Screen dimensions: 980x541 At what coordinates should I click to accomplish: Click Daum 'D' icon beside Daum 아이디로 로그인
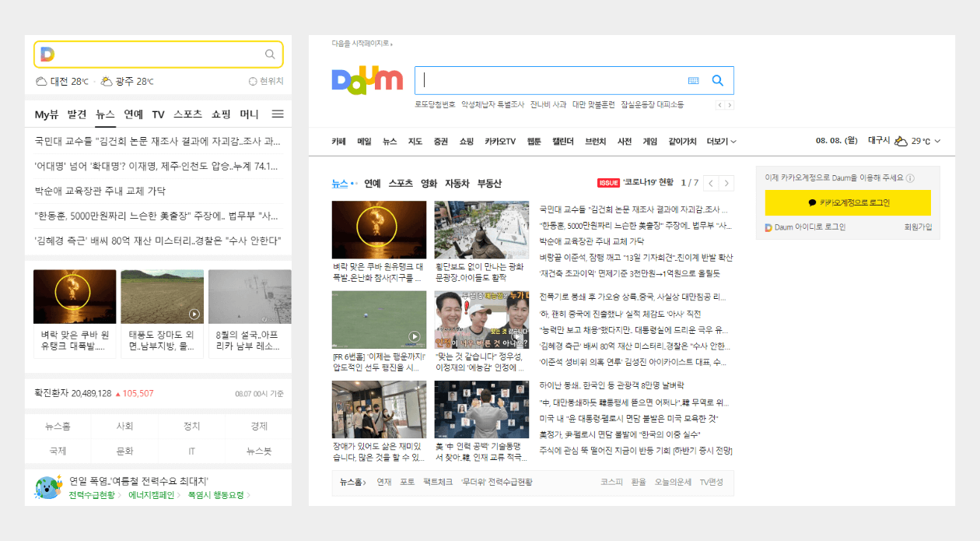pyautogui.click(x=768, y=227)
